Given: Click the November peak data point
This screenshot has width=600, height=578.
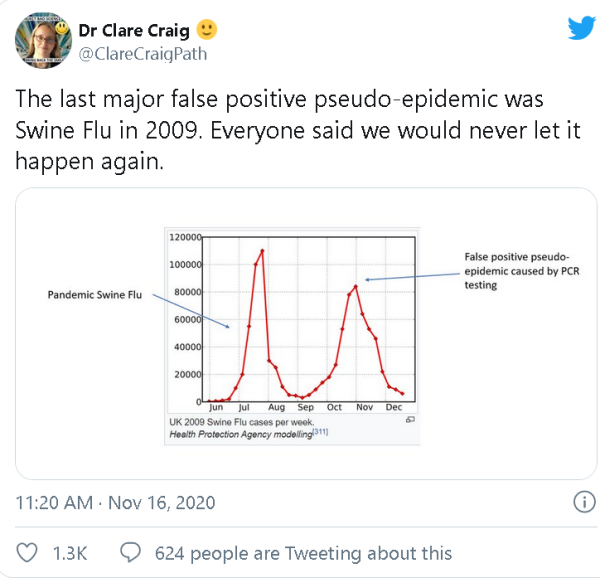Looking at the screenshot, I should point(356,286).
